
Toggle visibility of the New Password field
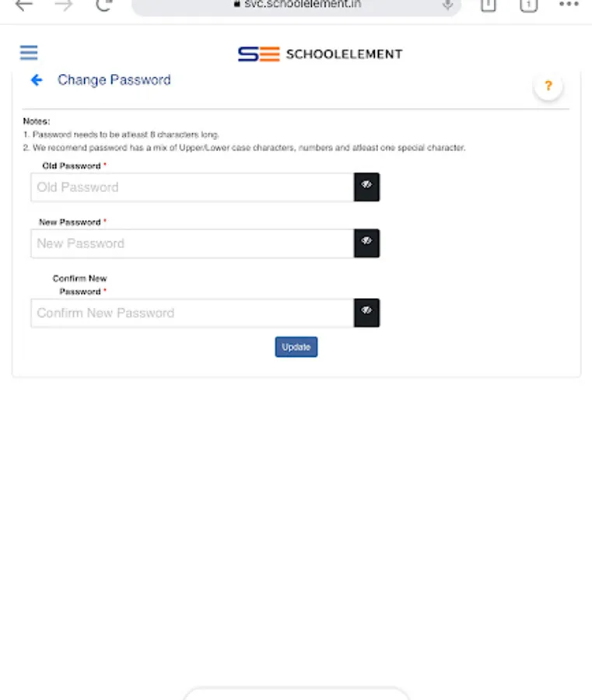[x=366, y=243]
